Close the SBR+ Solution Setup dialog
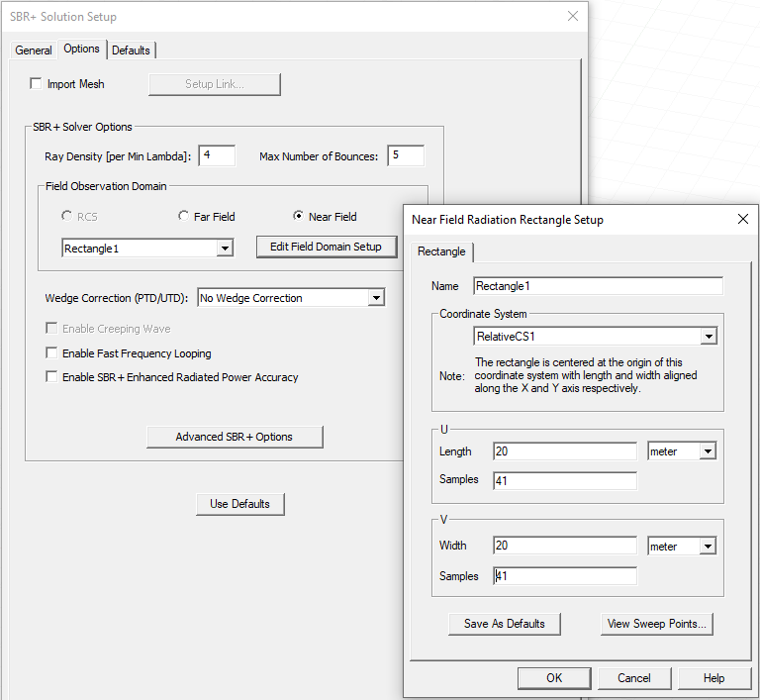The width and height of the screenshot is (760, 700). (572, 17)
